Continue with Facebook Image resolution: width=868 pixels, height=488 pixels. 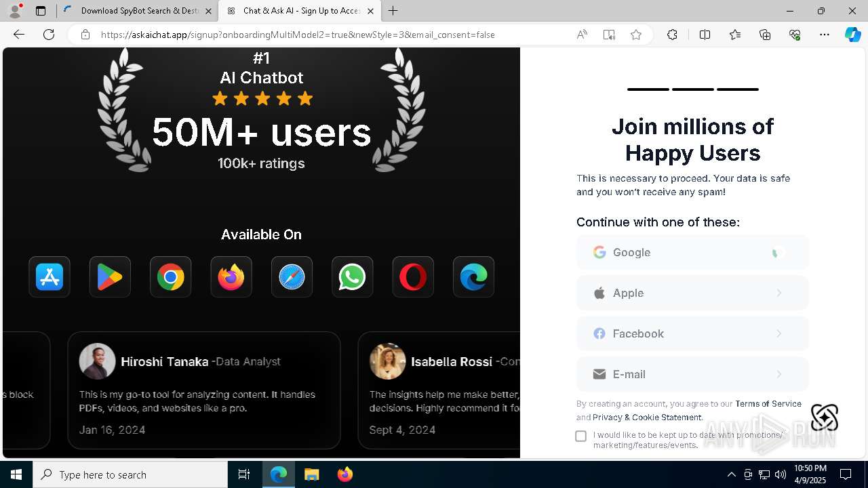(692, 333)
